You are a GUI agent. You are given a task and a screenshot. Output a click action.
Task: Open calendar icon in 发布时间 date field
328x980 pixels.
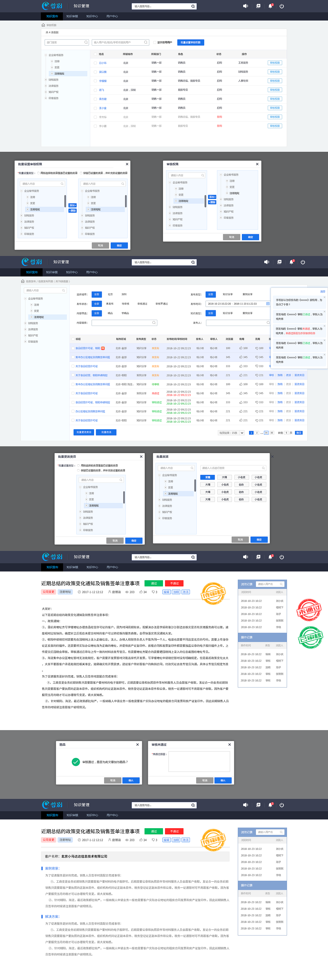point(268,304)
